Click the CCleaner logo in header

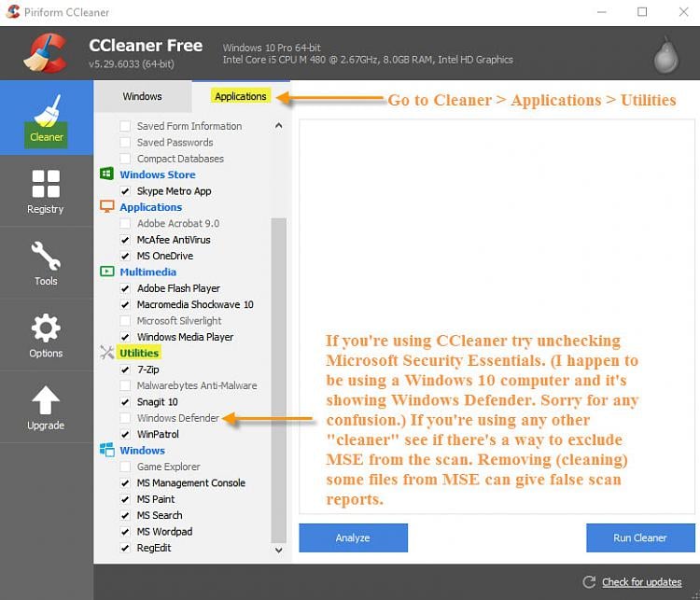tap(46, 53)
